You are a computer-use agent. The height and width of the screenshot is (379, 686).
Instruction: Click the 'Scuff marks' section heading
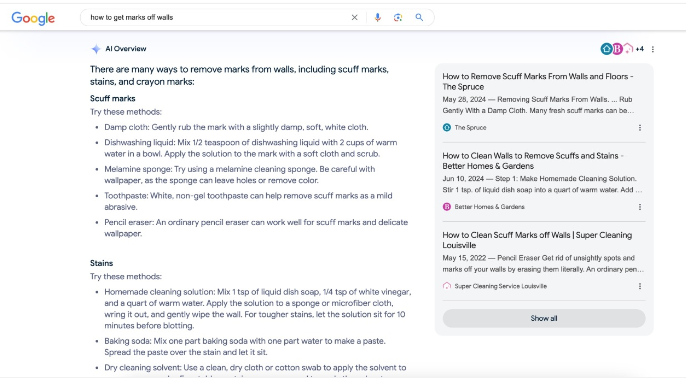[112, 98]
